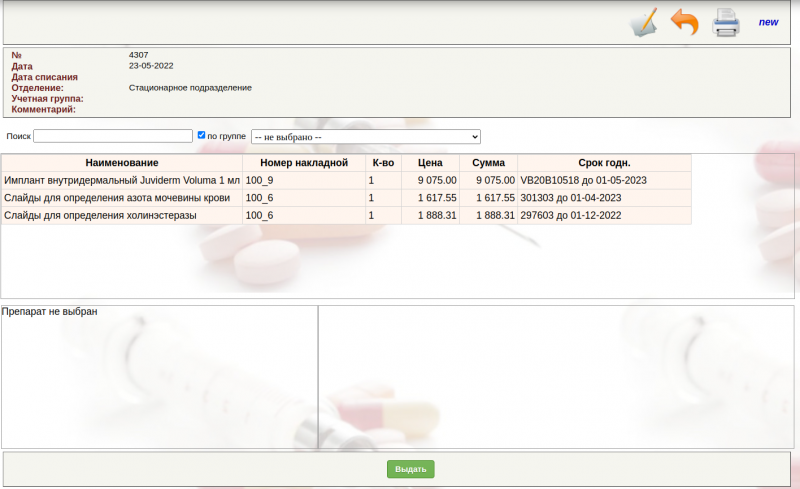Click the edit document pencil icon

pyautogui.click(x=645, y=22)
